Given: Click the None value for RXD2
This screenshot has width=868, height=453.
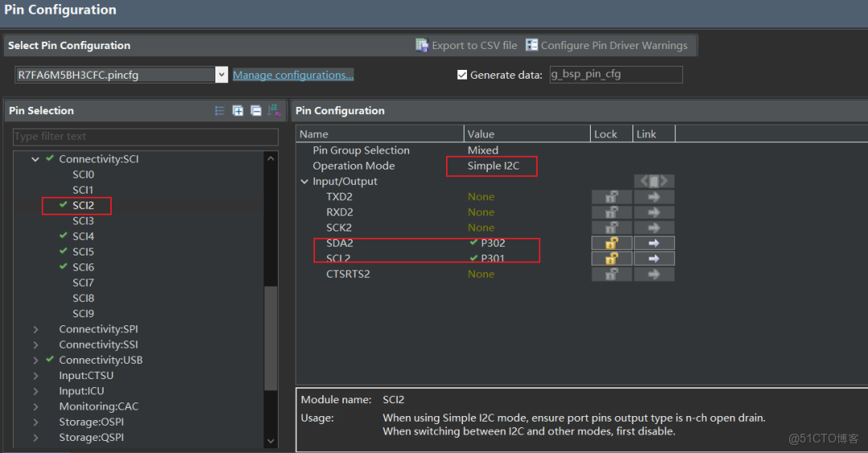Looking at the screenshot, I should [481, 212].
